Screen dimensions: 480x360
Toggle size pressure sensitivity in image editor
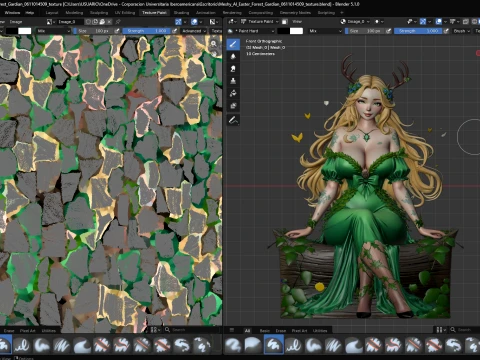point(117,31)
